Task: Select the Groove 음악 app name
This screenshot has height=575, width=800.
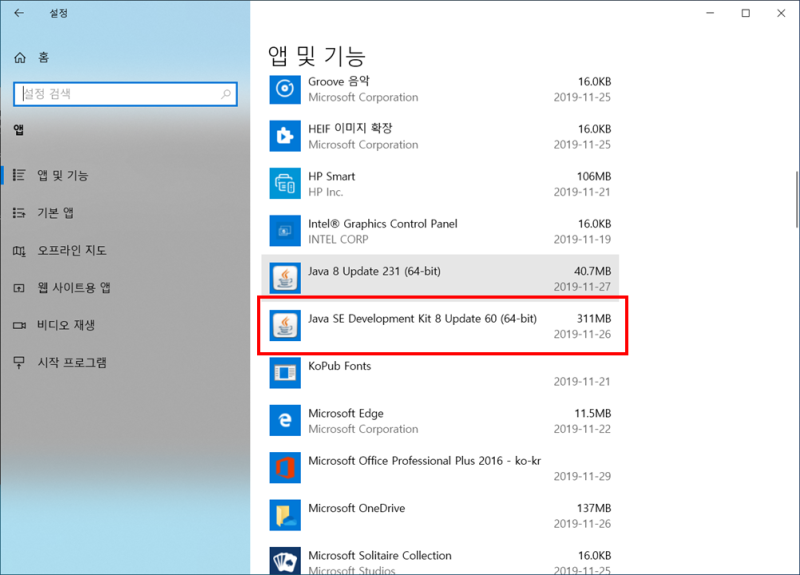Action: coord(339,82)
